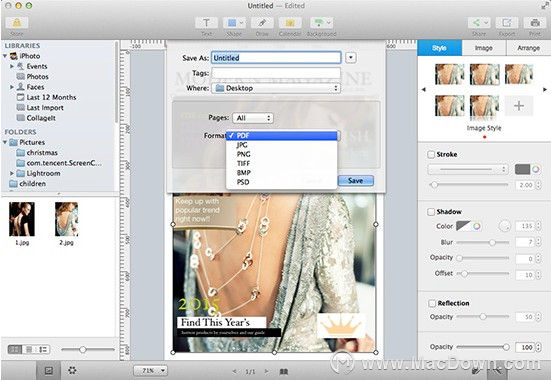
Task: Select the Draw tool
Action: [x=262, y=23]
